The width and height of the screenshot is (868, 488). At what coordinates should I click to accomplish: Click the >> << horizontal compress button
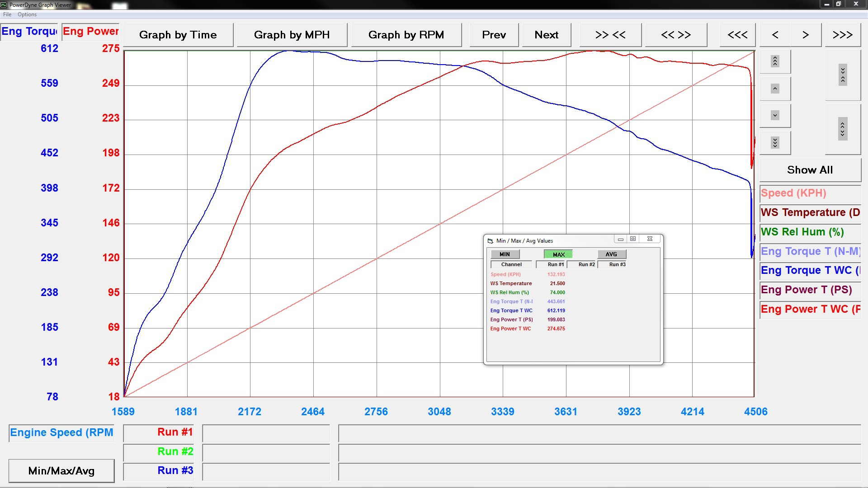pos(610,35)
